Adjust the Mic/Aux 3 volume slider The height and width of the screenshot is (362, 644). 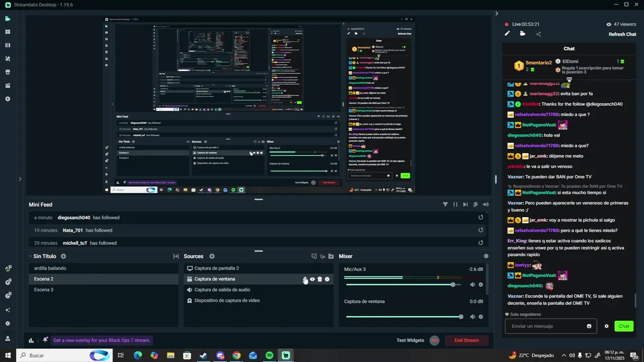click(404, 285)
